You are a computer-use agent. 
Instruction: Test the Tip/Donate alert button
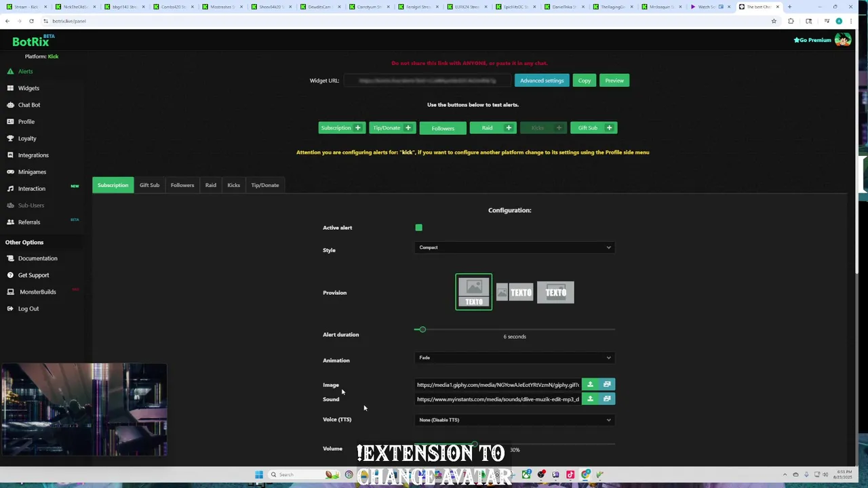point(392,127)
